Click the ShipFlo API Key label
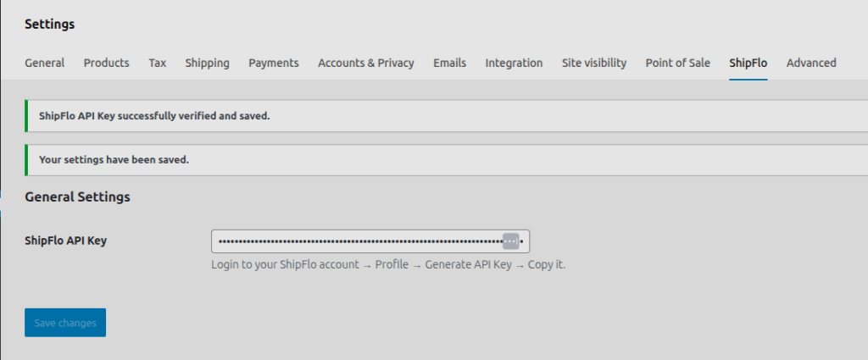868x360 pixels. (66, 241)
